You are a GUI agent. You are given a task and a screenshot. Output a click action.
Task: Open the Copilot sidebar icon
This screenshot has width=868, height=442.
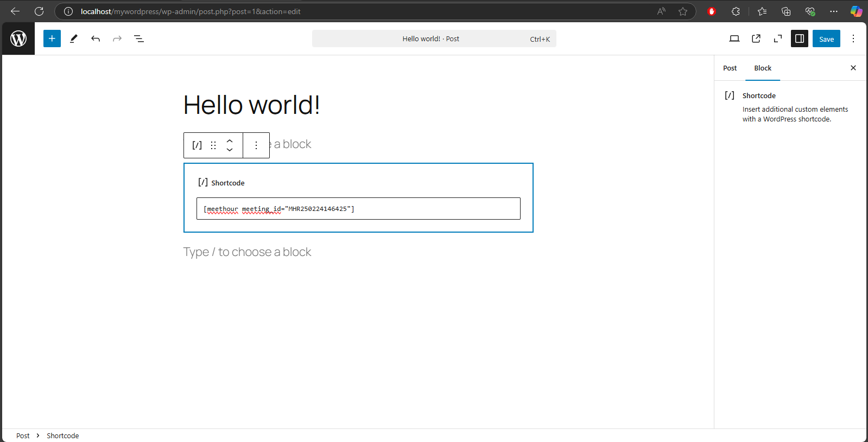point(856,11)
